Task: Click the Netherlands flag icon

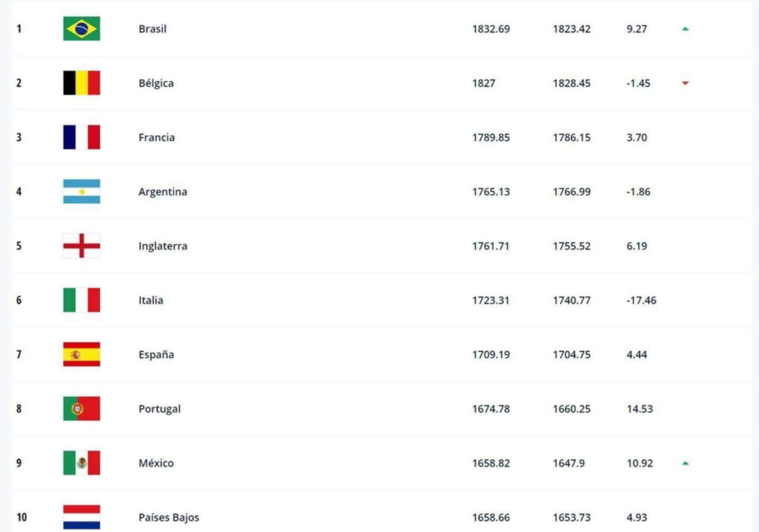Action: click(81, 517)
